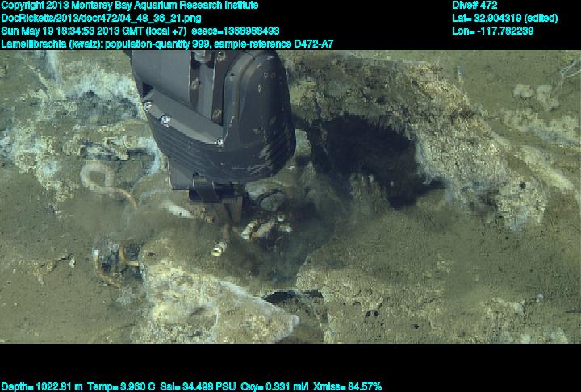Click the Depth= 1022.81 m value
This screenshot has width=581, height=392.
click(40, 386)
